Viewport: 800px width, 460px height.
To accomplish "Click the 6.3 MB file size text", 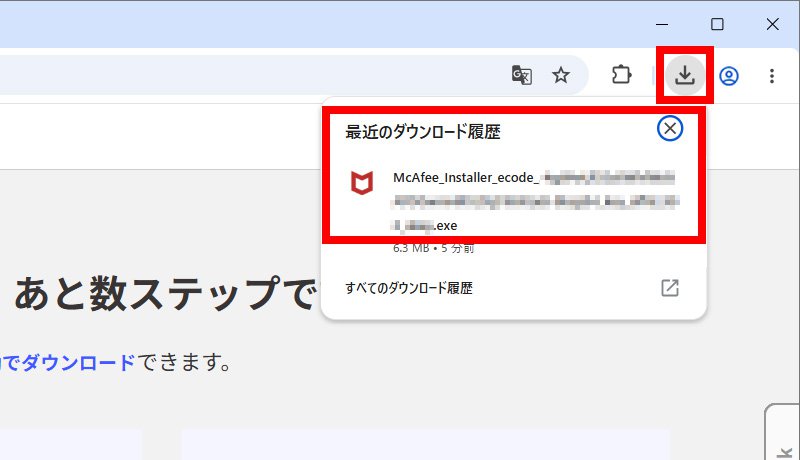I will [x=411, y=248].
